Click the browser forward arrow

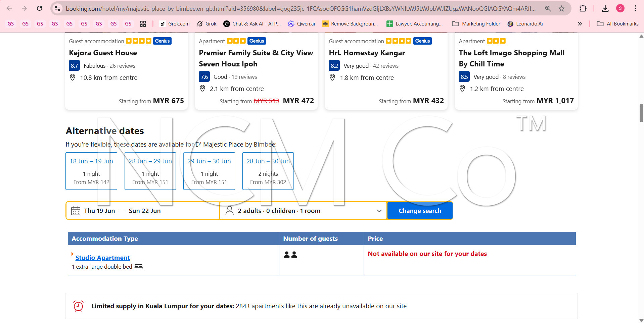point(24,8)
